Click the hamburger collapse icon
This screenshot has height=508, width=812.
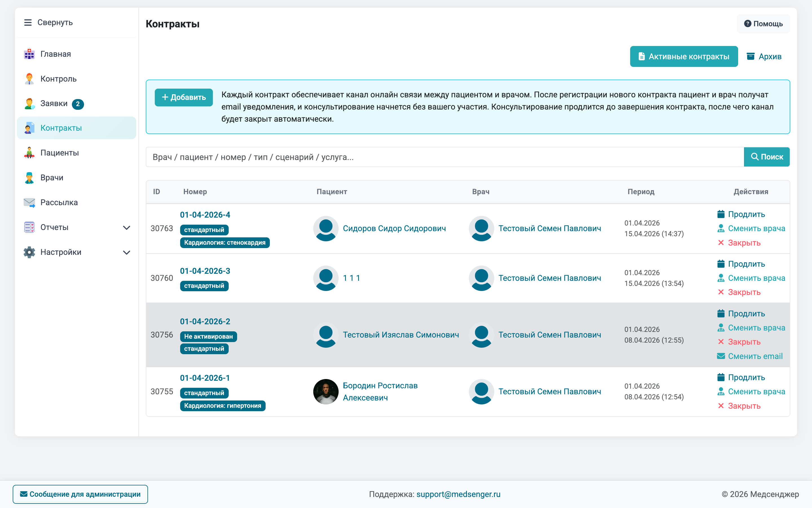(x=28, y=23)
